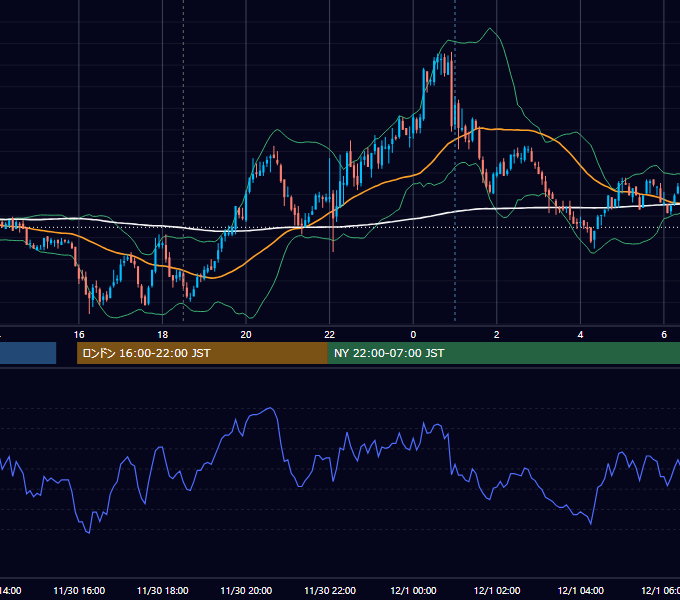680x600 pixels.
Task: Click the '11/30 22:00' date label
Action: (x=330, y=591)
